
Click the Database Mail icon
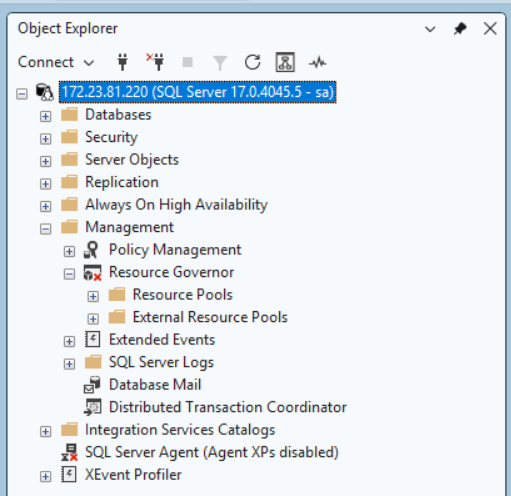(x=92, y=385)
